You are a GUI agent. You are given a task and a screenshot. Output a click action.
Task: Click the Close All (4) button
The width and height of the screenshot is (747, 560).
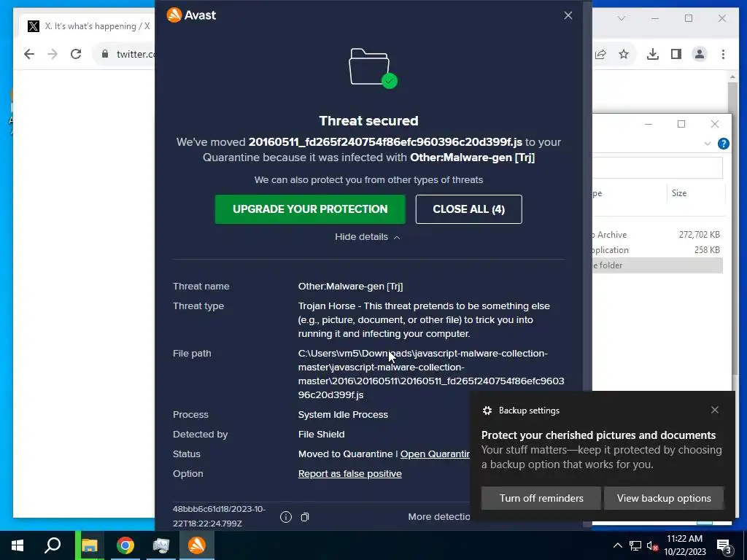tap(469, 209)
